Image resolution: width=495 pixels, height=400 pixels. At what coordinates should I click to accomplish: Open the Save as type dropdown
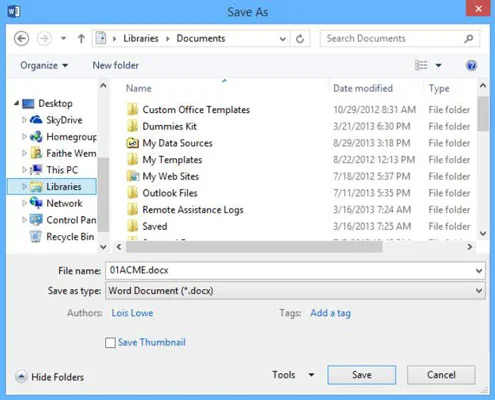479,291
